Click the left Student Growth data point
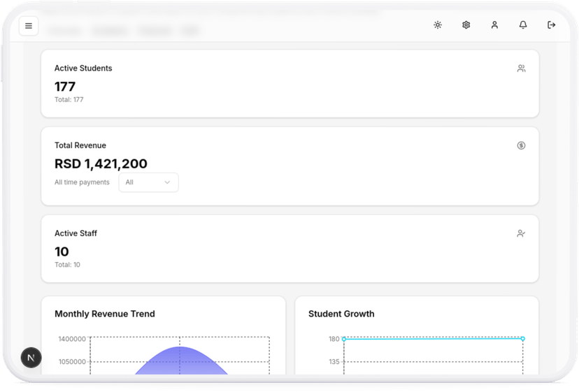579x392 pixels. [x=344, y=339]
